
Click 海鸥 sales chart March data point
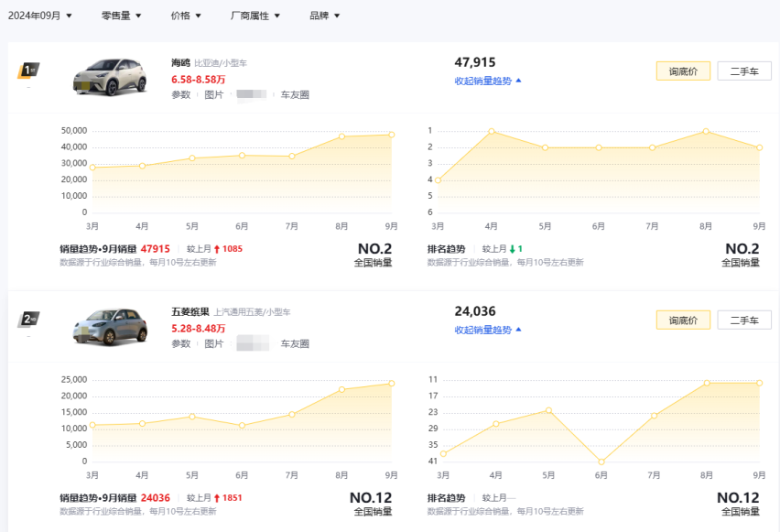[92, 168]
